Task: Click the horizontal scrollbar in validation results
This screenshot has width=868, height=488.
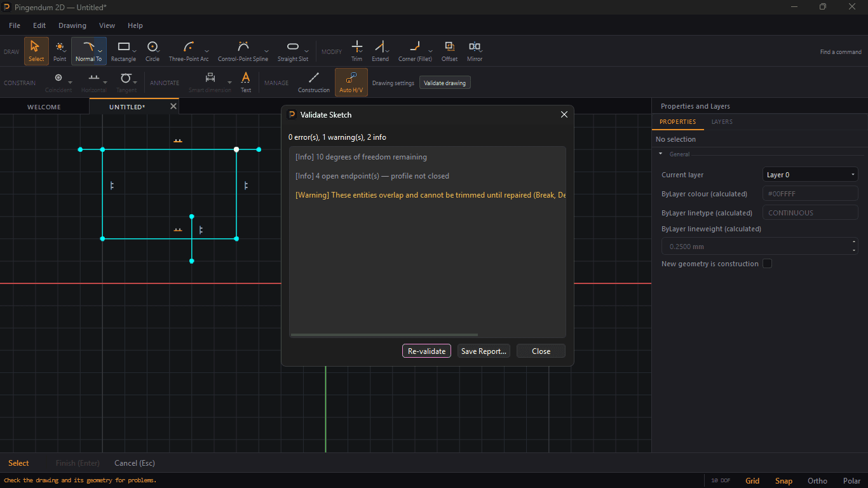Action: [x=384, y=335]
